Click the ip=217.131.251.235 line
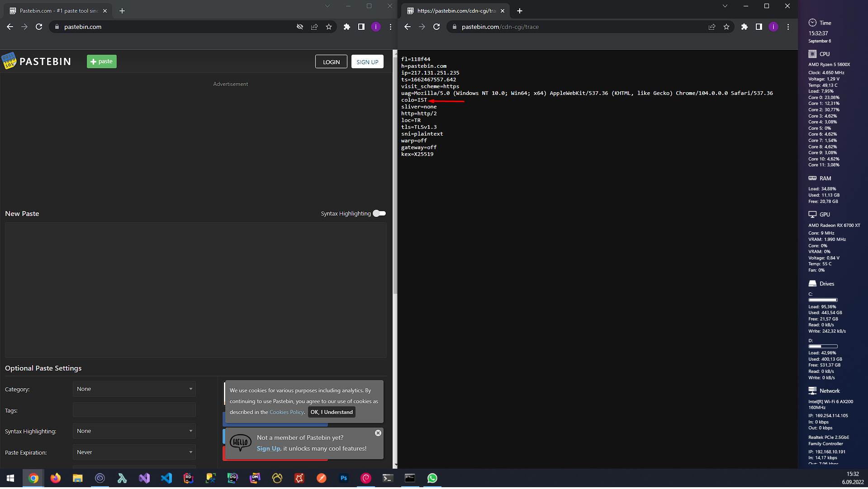The height and width of the screenshot is (489, 868). tap(430, 73)
